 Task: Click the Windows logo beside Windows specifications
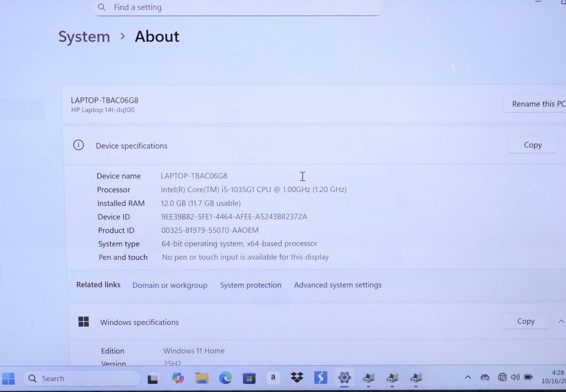click(x=83, y=322)
